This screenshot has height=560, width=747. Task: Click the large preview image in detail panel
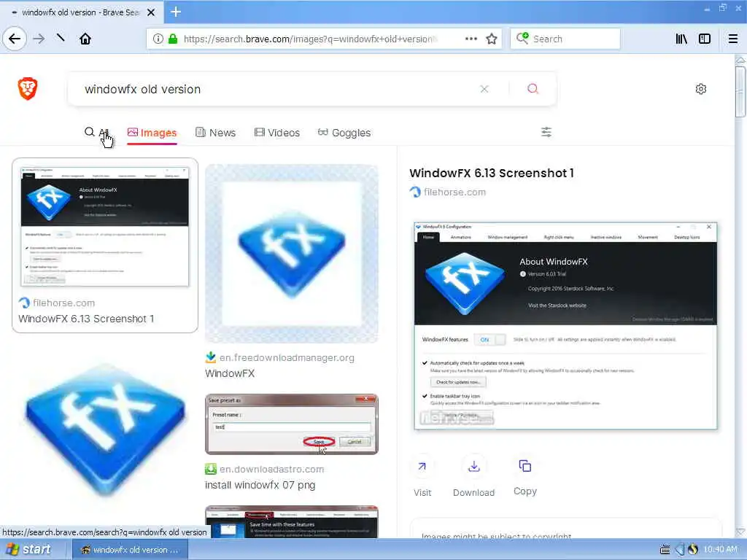[x=565, y=326]
